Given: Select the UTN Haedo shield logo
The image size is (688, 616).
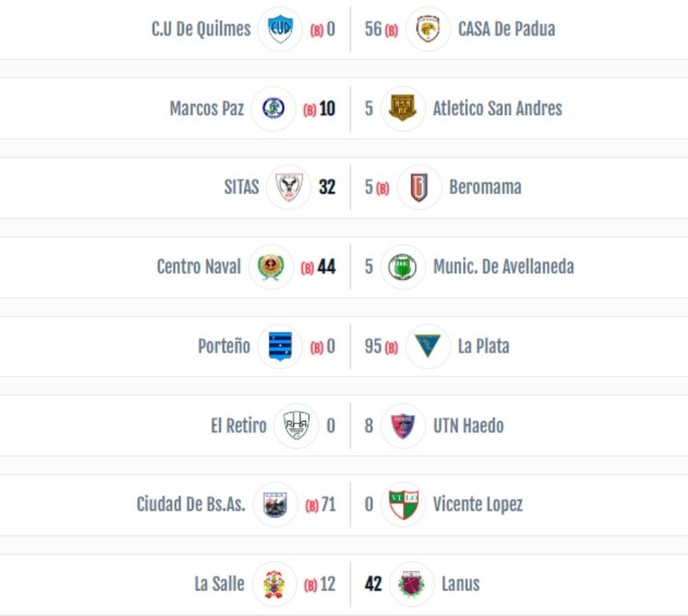Looking at the screenshot, I should [x=402, y=426].
